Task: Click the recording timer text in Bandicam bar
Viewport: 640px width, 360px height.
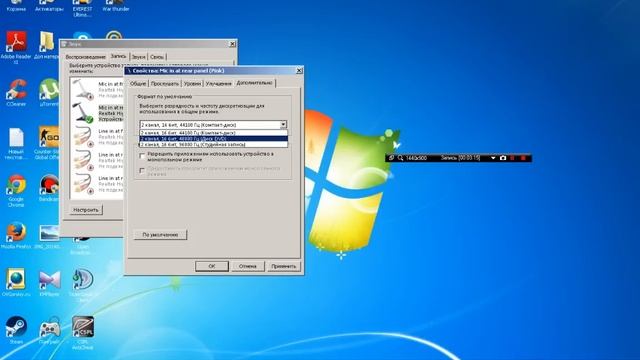Action: click(x=460, y=158)
